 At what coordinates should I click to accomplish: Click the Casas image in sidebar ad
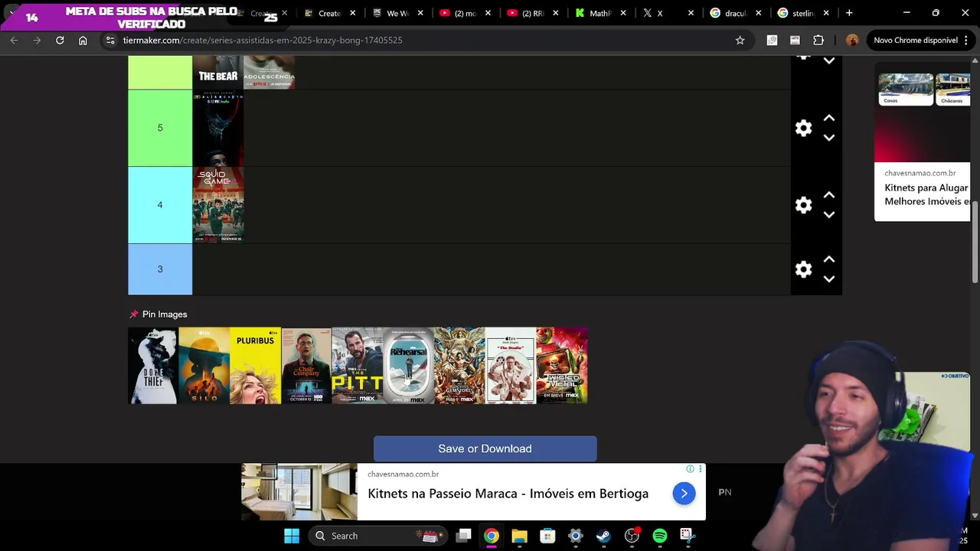[x=906, y=89]
